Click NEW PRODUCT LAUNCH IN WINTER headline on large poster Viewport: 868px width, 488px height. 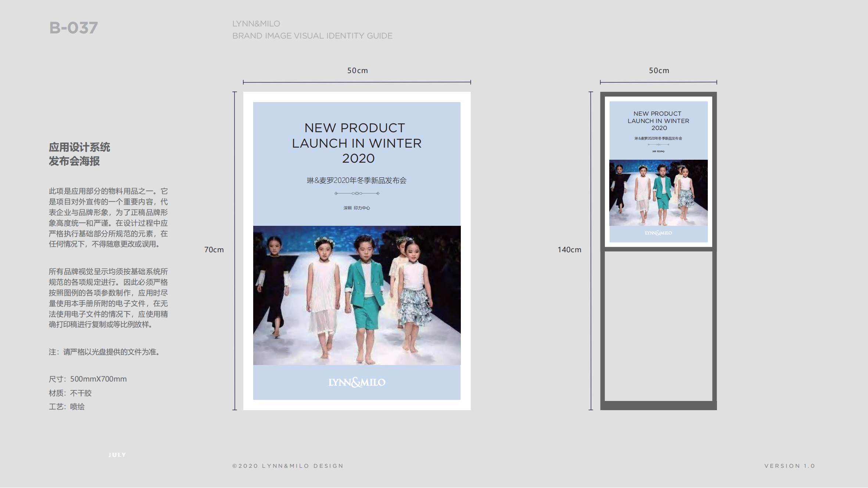coord(357,143)
